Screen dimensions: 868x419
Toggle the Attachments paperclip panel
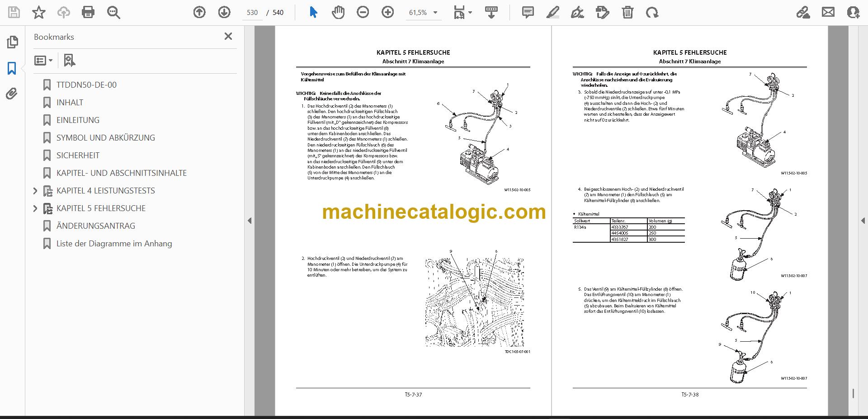(12, 94)
